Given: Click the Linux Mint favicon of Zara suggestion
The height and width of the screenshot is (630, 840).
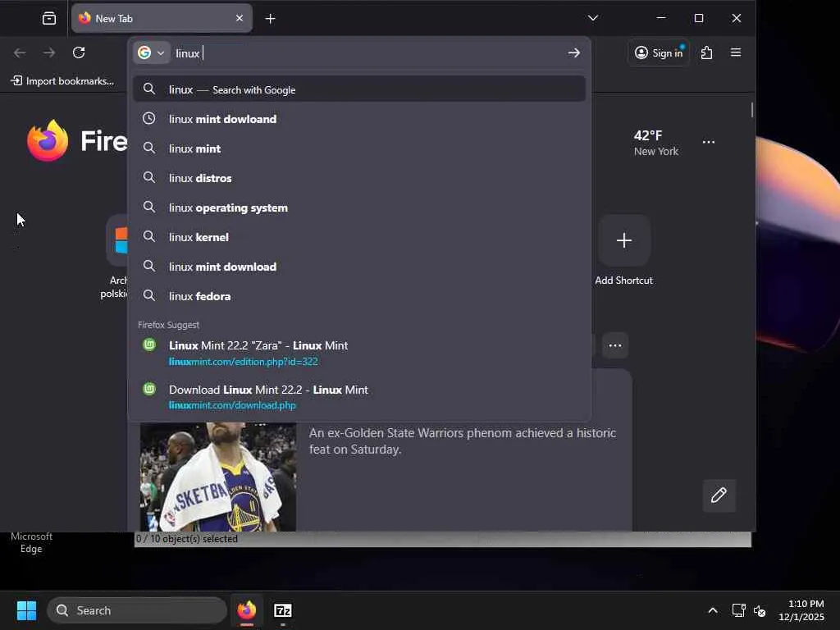Looking at the screenshot, I should pyautogui.click(x=149, y=345).
